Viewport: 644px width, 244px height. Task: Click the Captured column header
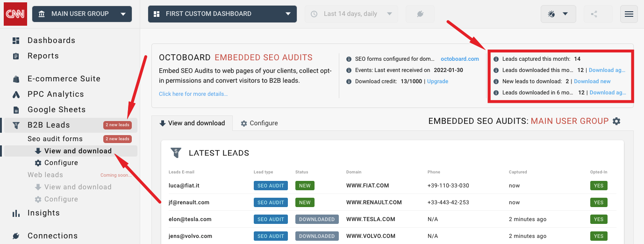[x=518, y=172]
